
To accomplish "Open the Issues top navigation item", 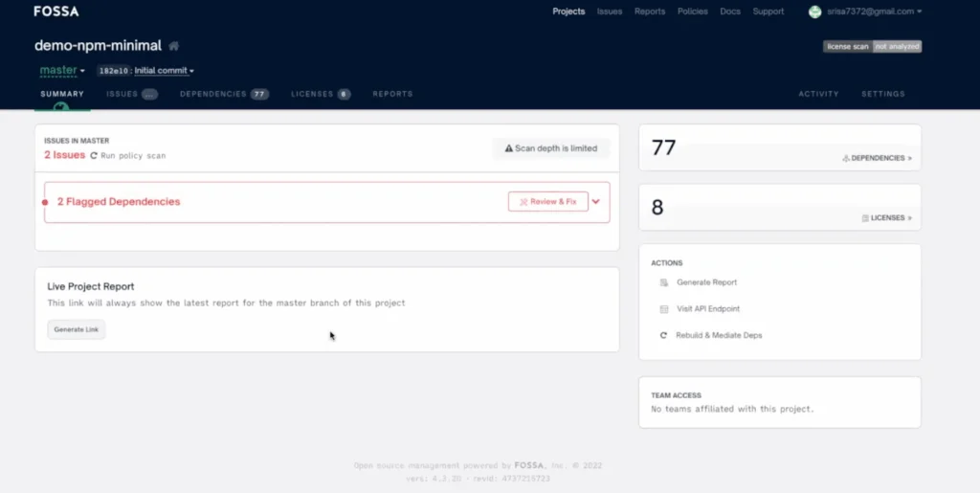I will coord(610,11).
